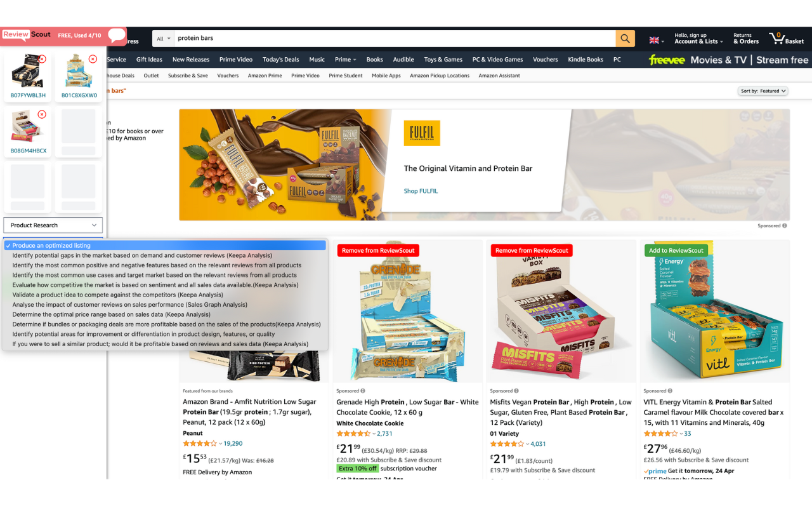Image resolution: width=812 pixels, height=508 pixels.
Task: Remove product B07FYWBL3H with red X
Action: (42, 59)
